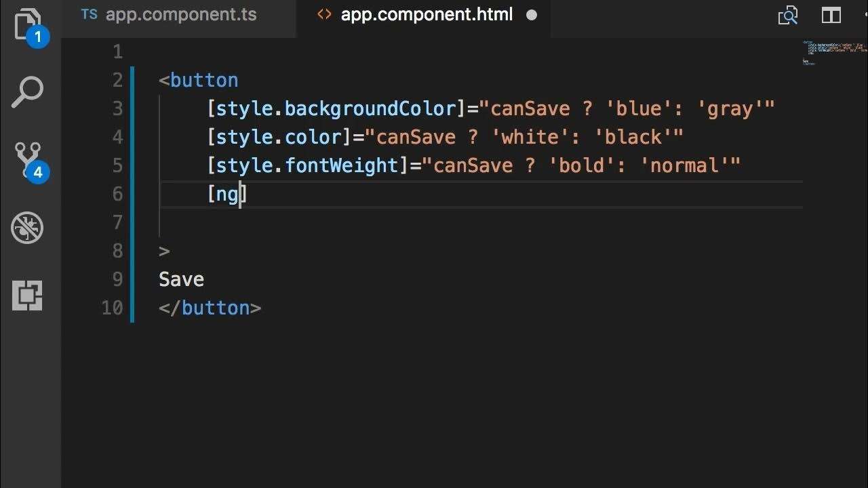The width and height of the screenshot is (868, 488).
Task: Switch to the app.component.ts tab
Action: (170, 15)
